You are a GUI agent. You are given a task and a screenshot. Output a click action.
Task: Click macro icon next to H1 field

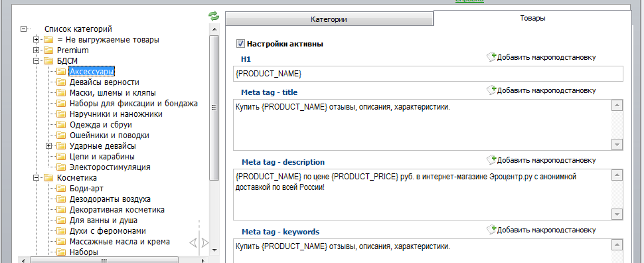click(491, 57)
